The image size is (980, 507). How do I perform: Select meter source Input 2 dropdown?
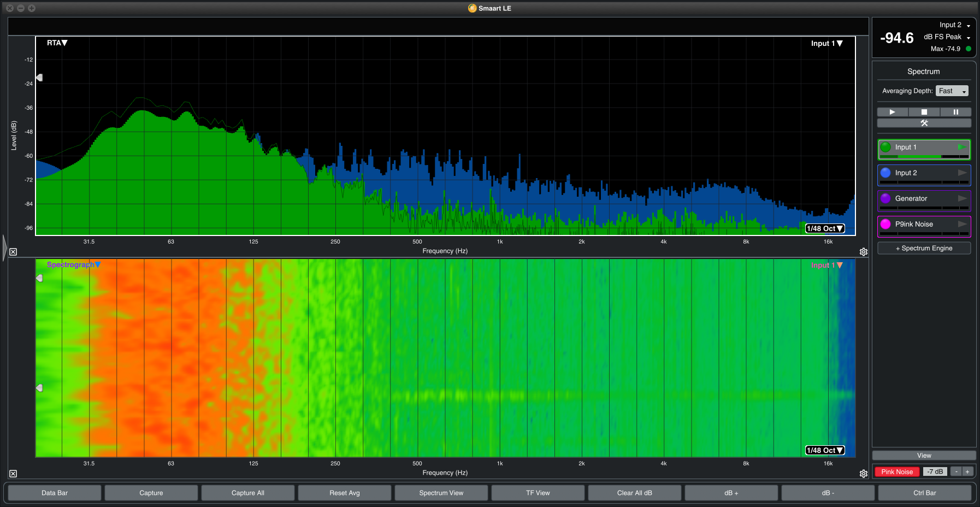(955, 25)
